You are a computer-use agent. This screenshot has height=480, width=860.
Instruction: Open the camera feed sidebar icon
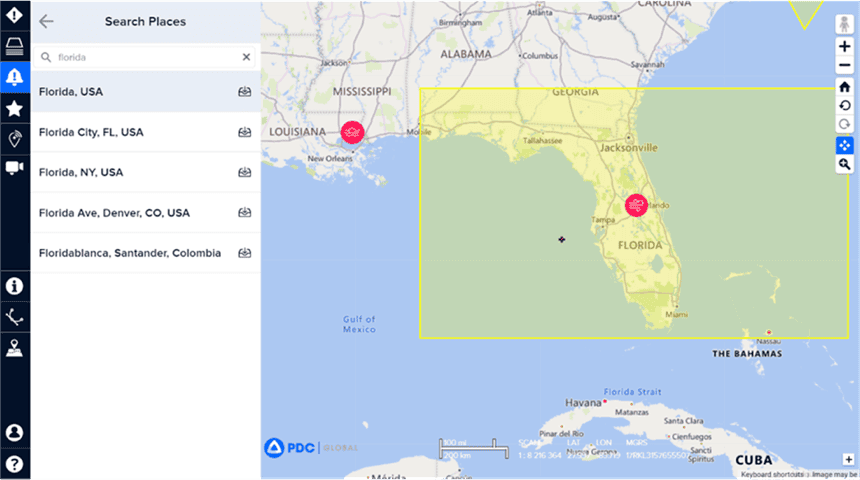click(x=14, y=167)
